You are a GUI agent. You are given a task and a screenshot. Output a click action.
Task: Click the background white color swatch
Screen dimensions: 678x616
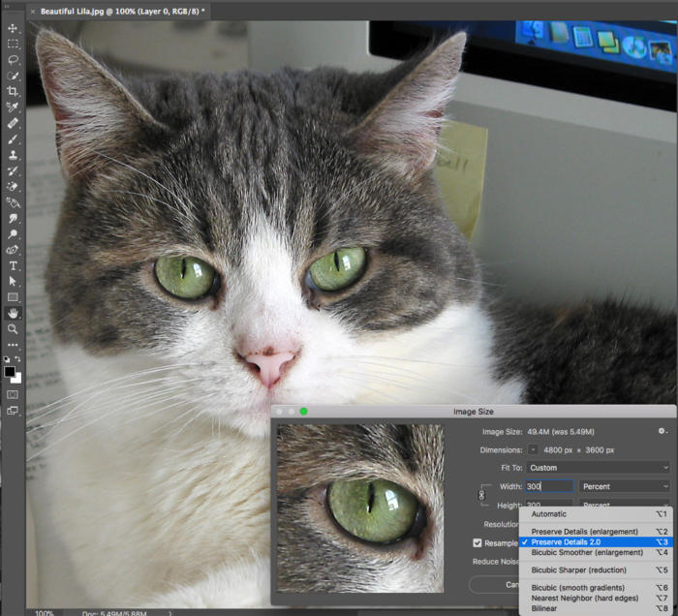pos(17,379)
